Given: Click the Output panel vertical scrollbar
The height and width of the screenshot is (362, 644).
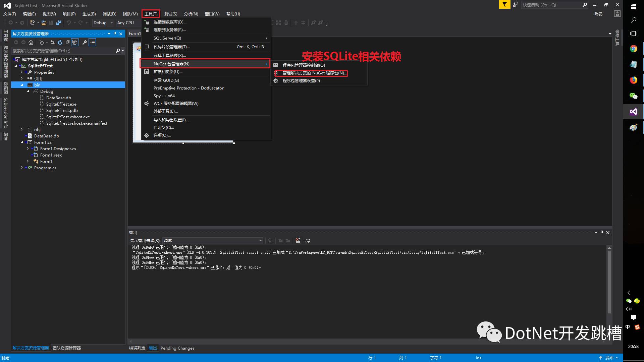Looking at the screenshot, I should click(609, 282).
